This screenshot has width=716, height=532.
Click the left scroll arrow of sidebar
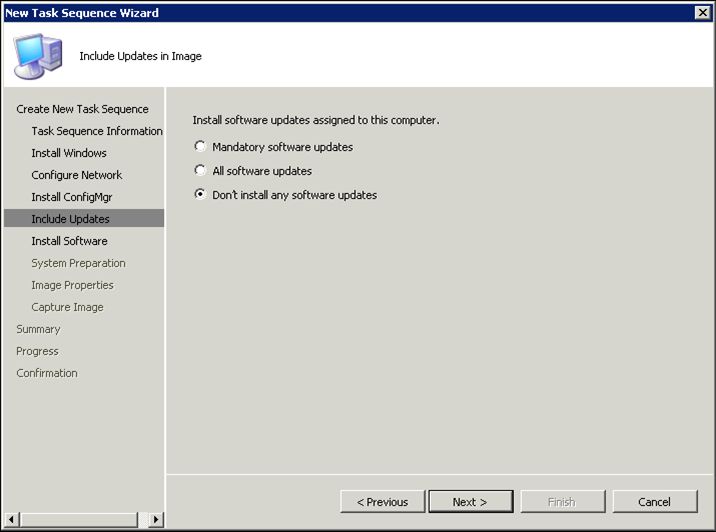click(11, 519)
